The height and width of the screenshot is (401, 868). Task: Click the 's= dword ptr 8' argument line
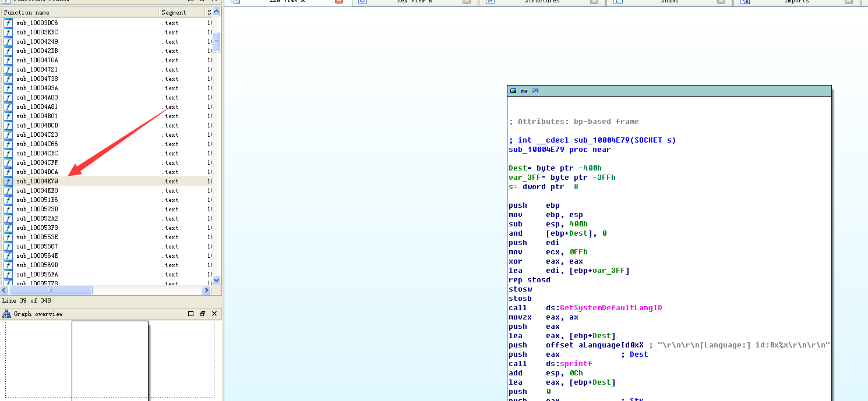click(x=544, y=187)
